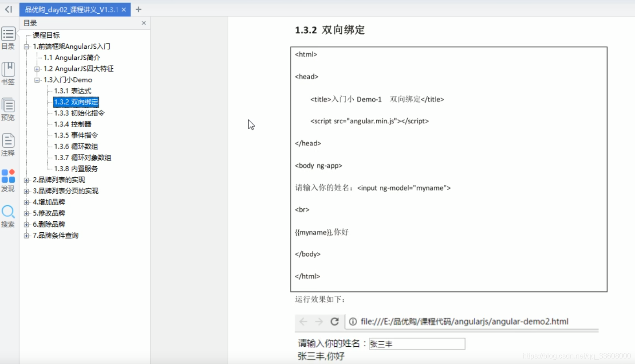
Task: Click the reload icon in the example browser image
Action: coord(335,322)
